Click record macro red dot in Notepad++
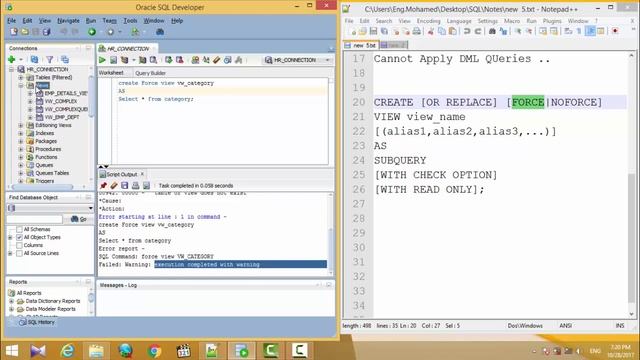The image size is (640, 360). 615,31
